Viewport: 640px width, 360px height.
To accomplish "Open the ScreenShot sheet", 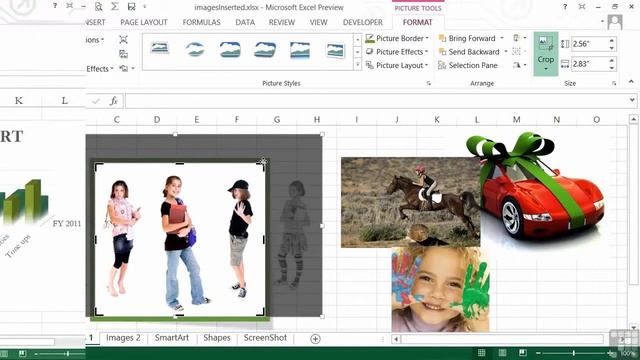I will 265,338.
